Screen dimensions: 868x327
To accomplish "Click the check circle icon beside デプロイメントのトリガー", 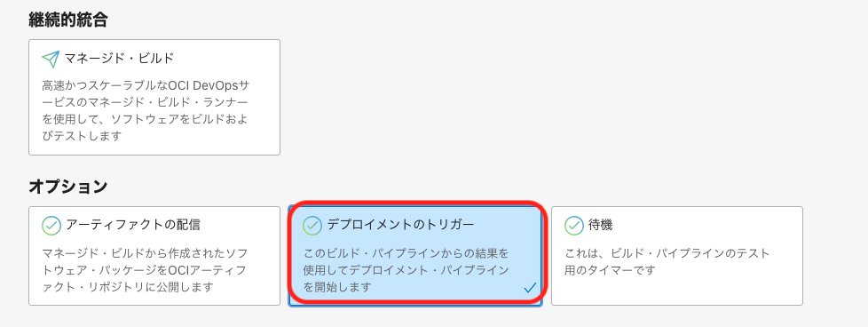I will click(312, 226).
